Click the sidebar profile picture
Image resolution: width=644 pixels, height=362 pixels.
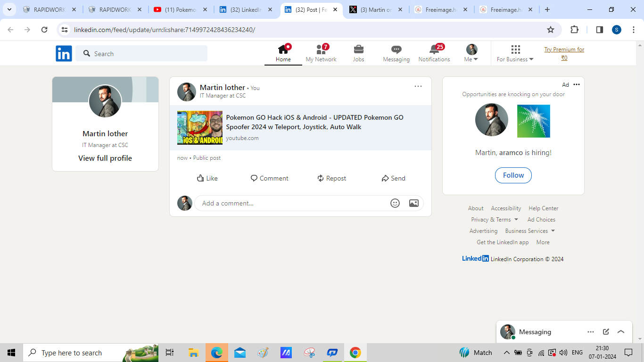click(105, 101)
